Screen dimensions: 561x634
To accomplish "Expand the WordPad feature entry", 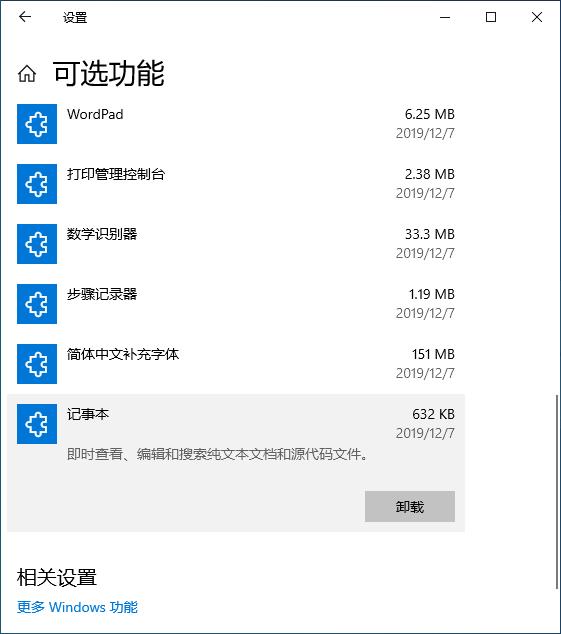I will click(236, 124).
